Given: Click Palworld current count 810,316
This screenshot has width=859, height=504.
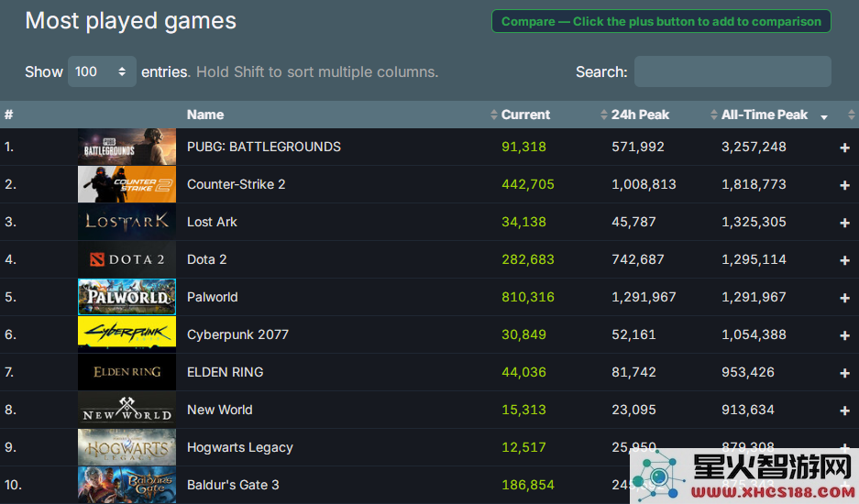Looking at the screenshot, I should click(x=527, y=297).
